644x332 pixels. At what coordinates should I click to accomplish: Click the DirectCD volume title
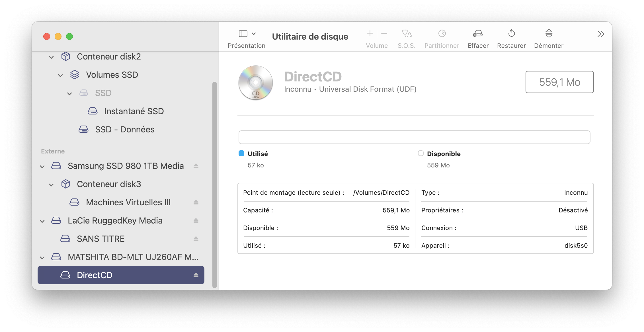pyautogui.click(x=313, y=77)
